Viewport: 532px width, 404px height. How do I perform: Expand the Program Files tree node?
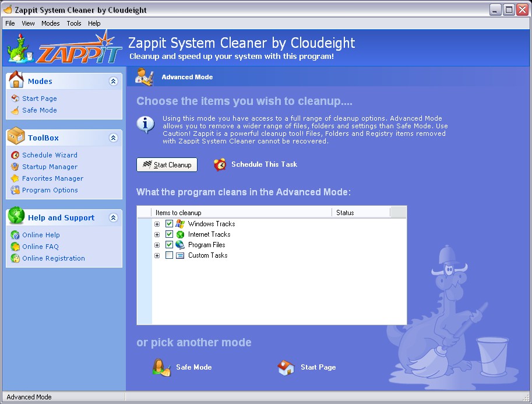157,245
